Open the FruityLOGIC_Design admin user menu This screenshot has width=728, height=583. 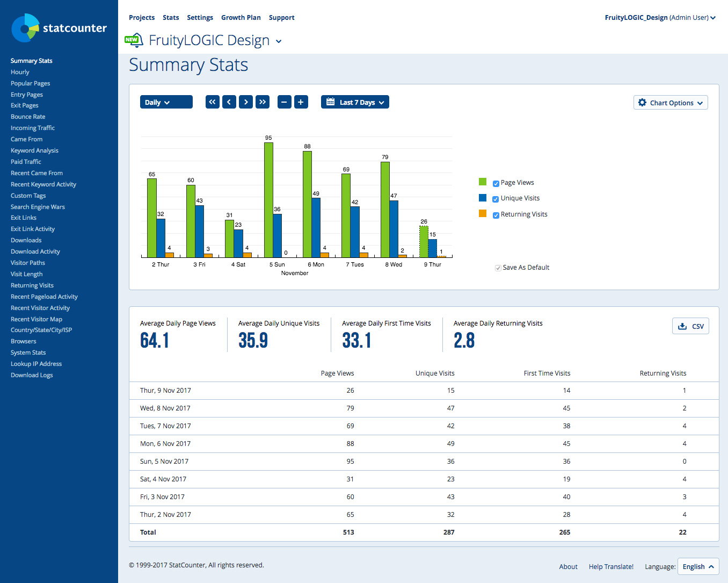point(660,18)
